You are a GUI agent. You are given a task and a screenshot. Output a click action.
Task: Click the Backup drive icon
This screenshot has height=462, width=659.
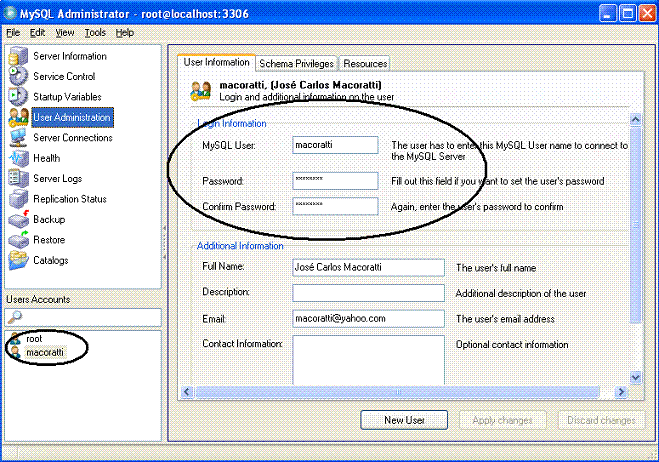[x=18, y=219]
